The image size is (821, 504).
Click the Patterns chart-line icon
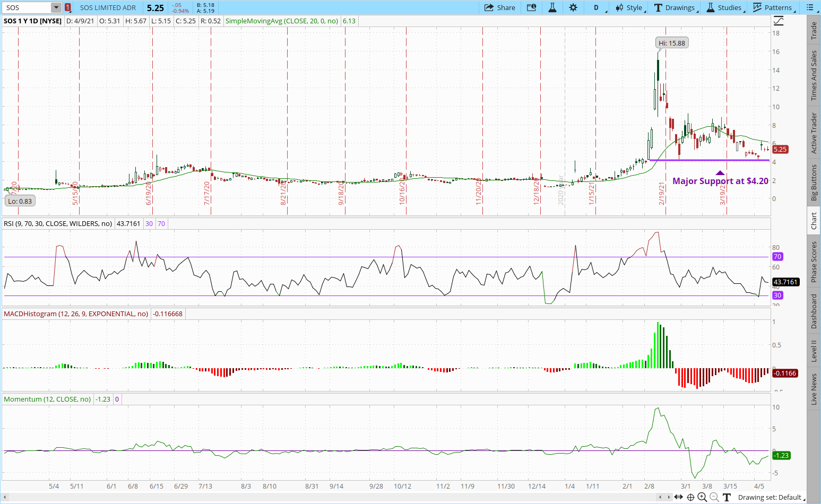(x=757, y=7)
